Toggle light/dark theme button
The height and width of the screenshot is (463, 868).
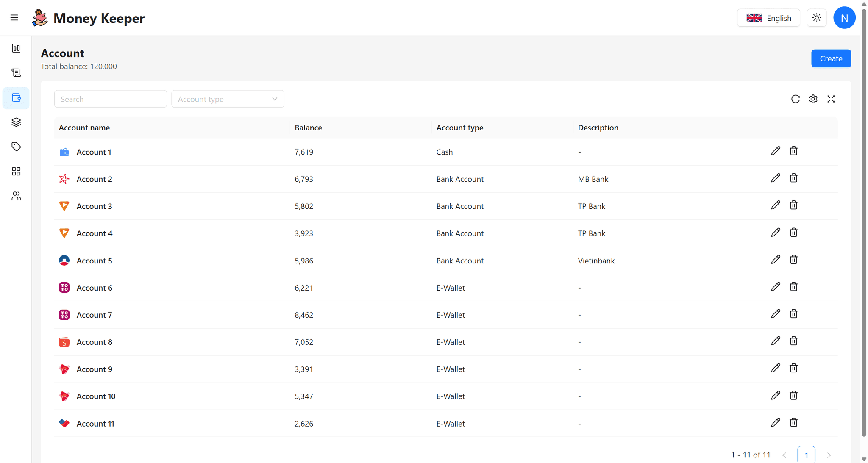coord(816,18)
